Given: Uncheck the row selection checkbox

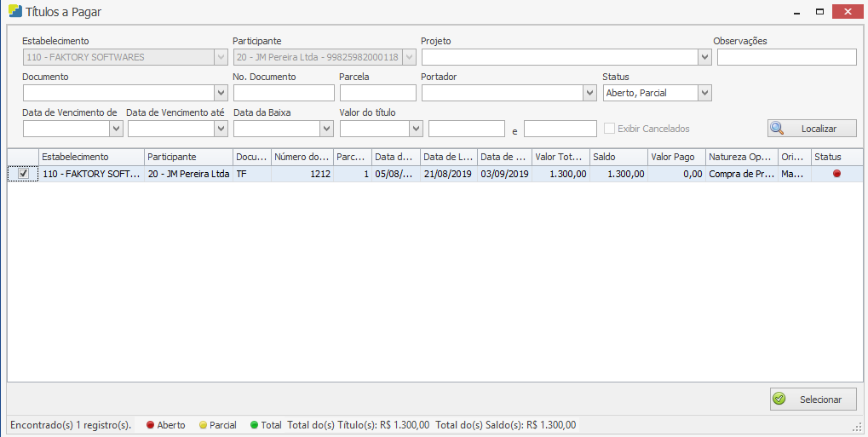Looking at the screenshot, I should [x=24, y=174].
